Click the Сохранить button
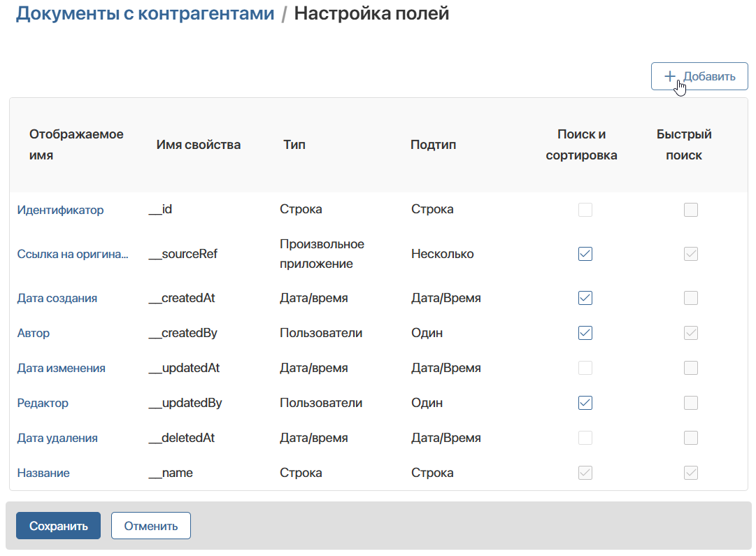The width and height of the screenshot is (756, 556). (58, 526)
